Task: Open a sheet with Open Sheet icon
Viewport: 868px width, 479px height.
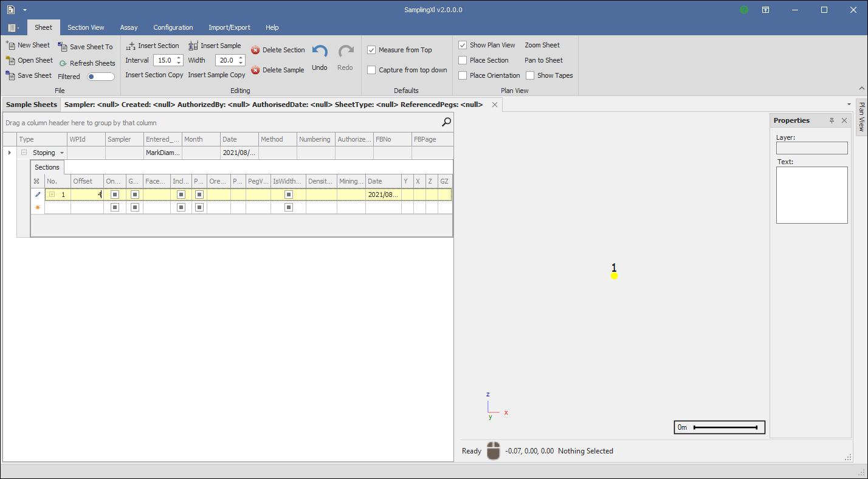Action: coord(10,60)
